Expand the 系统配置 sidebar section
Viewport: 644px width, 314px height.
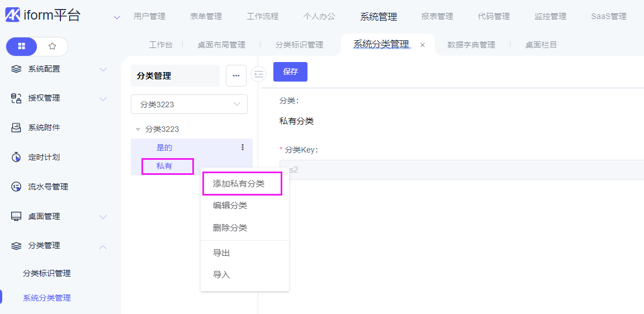coord(103,69)
